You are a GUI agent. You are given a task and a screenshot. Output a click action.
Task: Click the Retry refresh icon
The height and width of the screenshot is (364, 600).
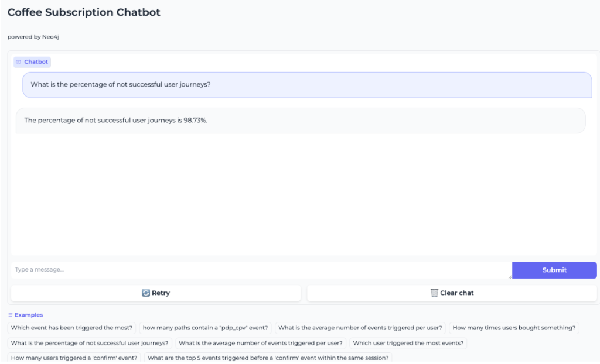click(146, 293)
